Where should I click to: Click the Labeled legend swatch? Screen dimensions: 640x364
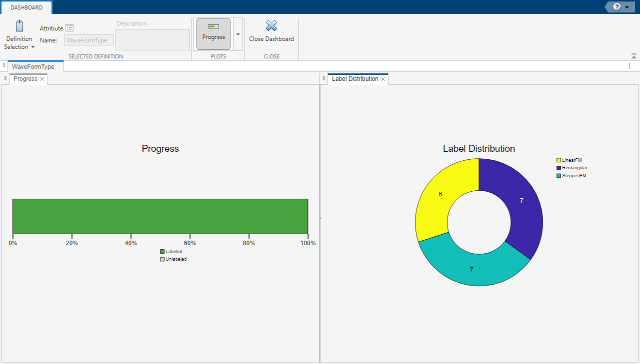pyautogui.click(x=162, y=252)
